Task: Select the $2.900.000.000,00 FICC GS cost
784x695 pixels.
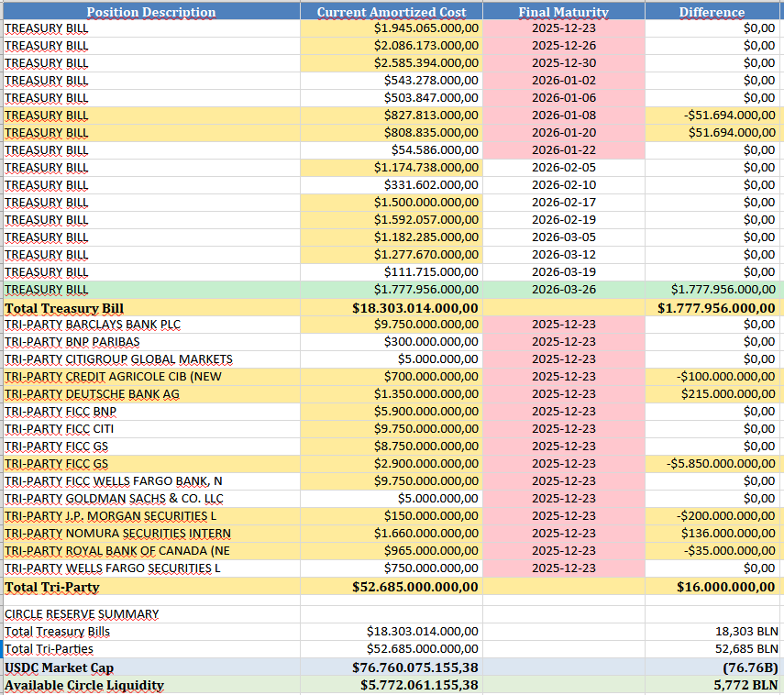Action: 391,464
